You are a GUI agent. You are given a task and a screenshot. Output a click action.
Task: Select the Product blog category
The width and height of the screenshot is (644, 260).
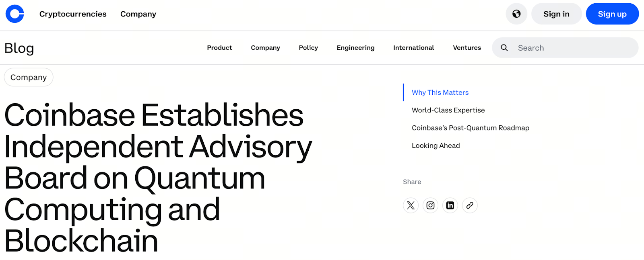coord(219,48)
